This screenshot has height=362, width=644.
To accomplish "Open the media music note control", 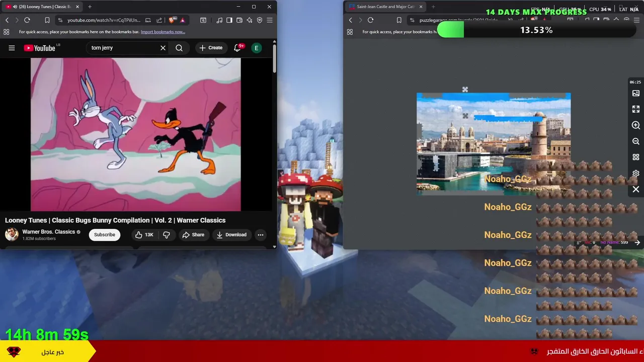I will (x=219, y=20).
